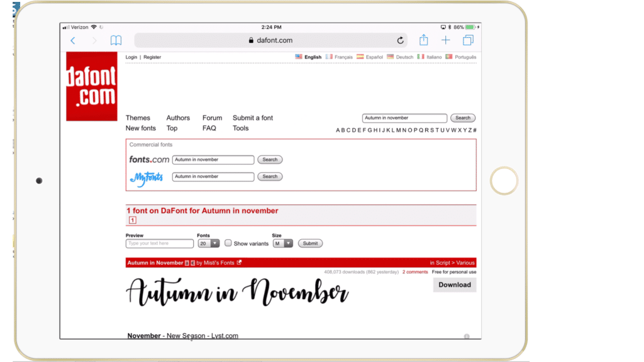Go to the Forum page
The height and width of the screenshot is (362, 644).
tap(212, 118)
